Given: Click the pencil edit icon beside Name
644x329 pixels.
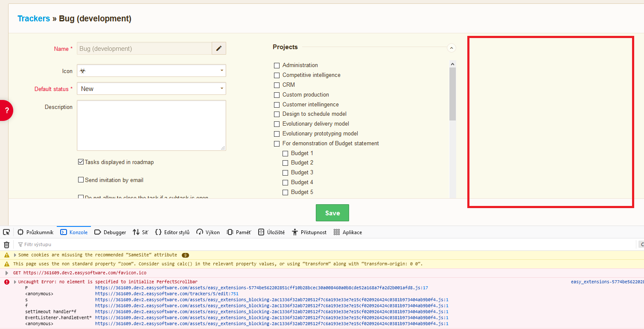Looking at the screenshot, I should (219, 49).
